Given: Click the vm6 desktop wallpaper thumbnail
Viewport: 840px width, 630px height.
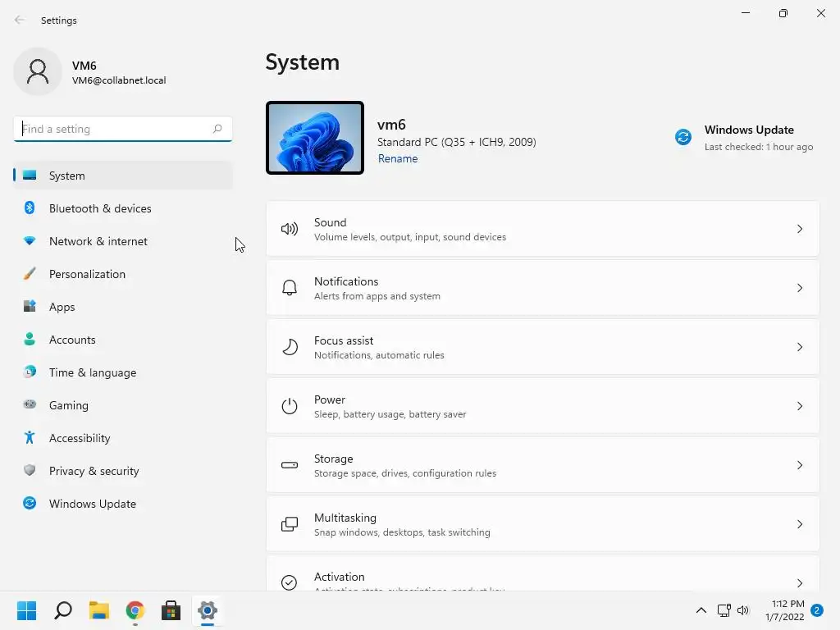Looking at the screenshot, I should click(315, 138).
